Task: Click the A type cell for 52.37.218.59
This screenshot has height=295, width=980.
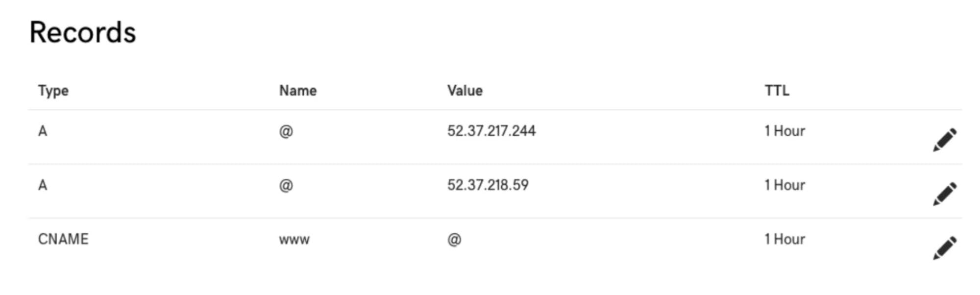Action: pos(43,185)
